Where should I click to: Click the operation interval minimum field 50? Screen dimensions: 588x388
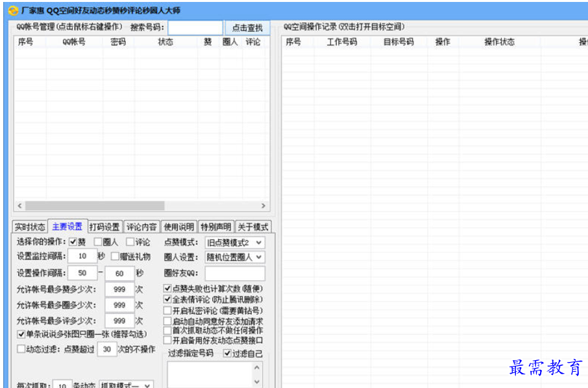[82, 273]
